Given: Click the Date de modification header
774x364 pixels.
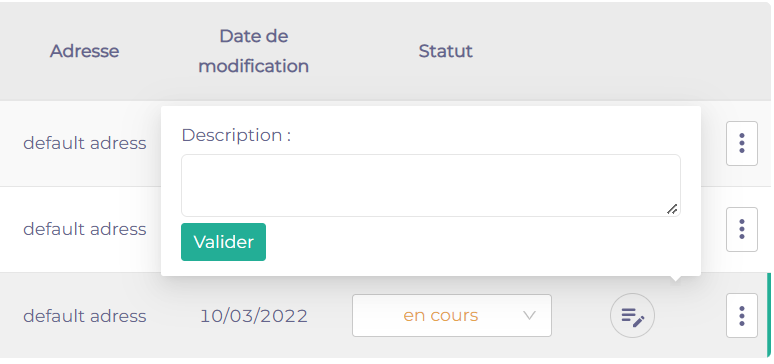Looking at the screenshot, I should click(x=254, y=51).
